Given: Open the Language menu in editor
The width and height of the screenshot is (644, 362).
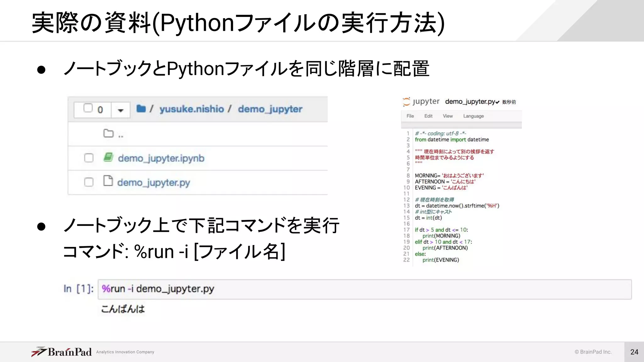Looking at the screenshot, I should coord(474,116).
